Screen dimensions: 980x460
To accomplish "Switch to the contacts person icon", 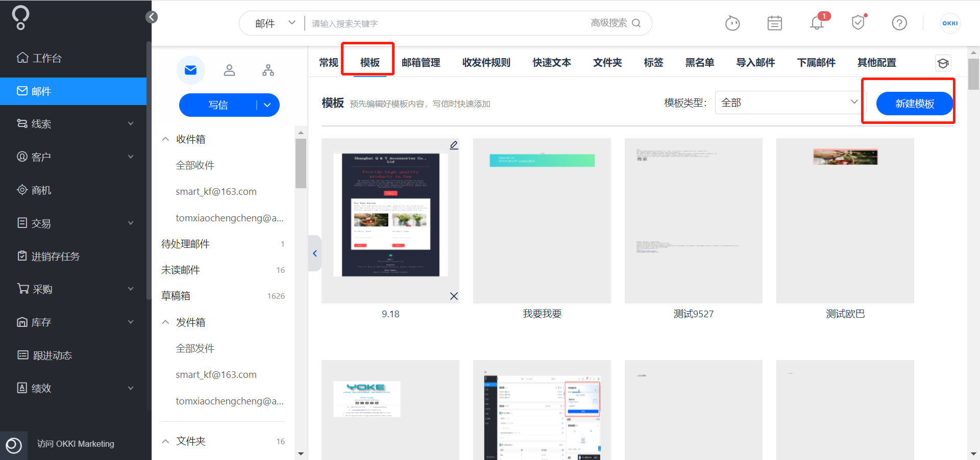I will (x=230, y=70).
